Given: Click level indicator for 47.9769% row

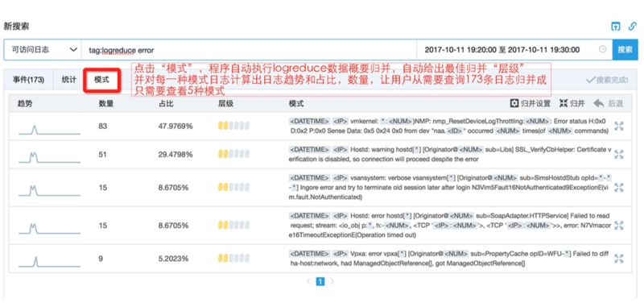Looking at the screenshot, I should [233, 127].
